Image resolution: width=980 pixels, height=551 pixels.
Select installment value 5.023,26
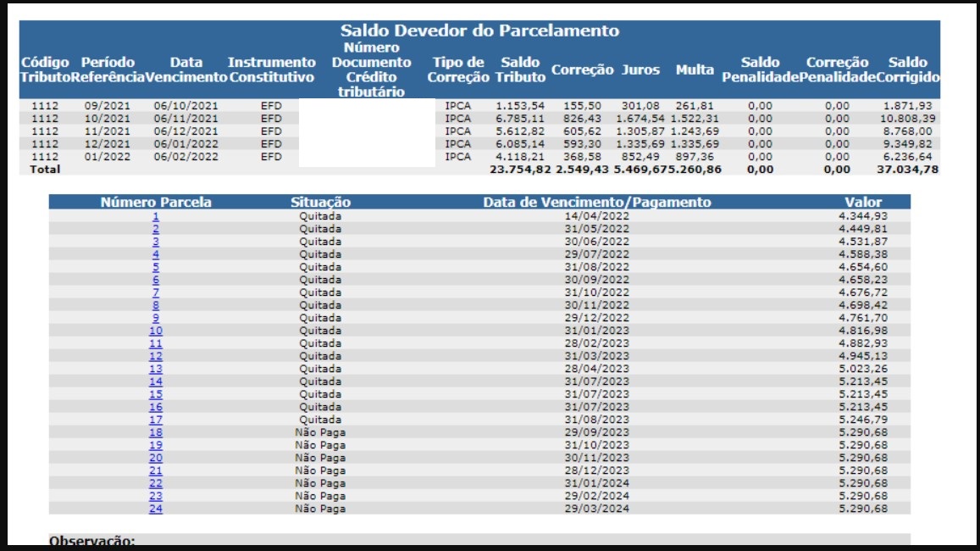point(863,369)
